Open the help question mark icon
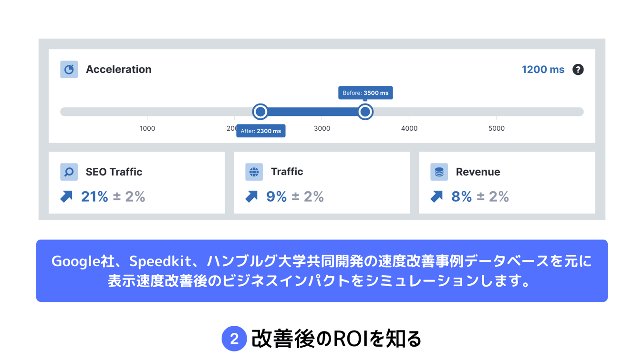644x362 pixels. pyautogui.click(x=578, y=69)
